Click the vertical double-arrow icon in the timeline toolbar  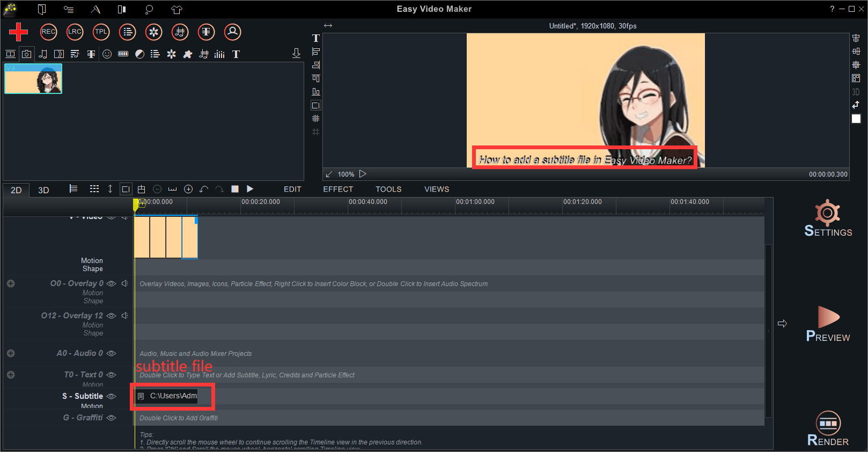point(110,189)
